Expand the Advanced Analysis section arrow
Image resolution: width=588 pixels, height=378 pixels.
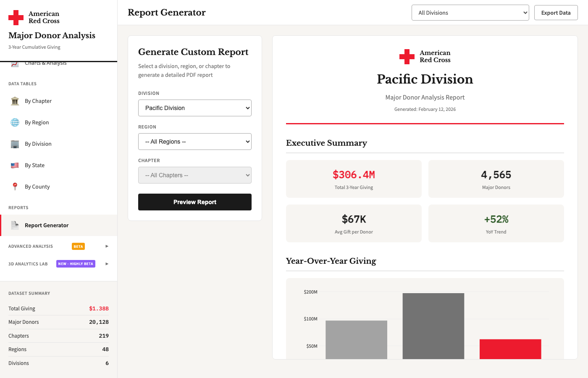click(107, 246)
